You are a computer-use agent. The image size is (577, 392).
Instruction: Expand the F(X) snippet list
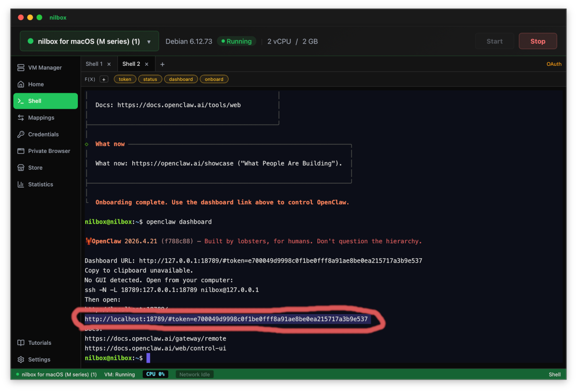point(104,79)
